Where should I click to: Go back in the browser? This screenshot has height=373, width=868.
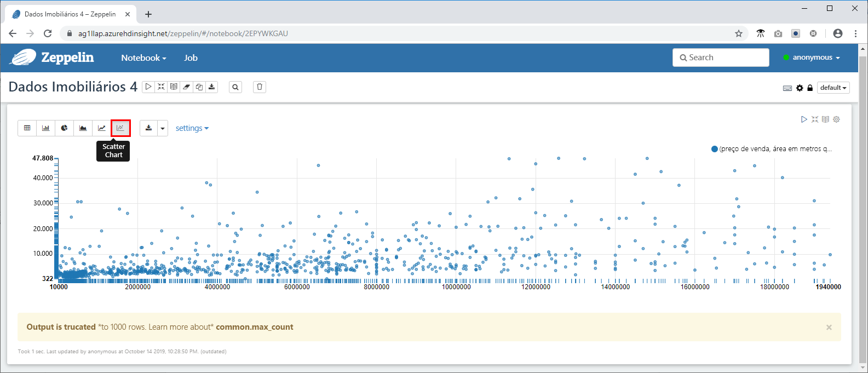pyautogui.click(x=13, y=33)
